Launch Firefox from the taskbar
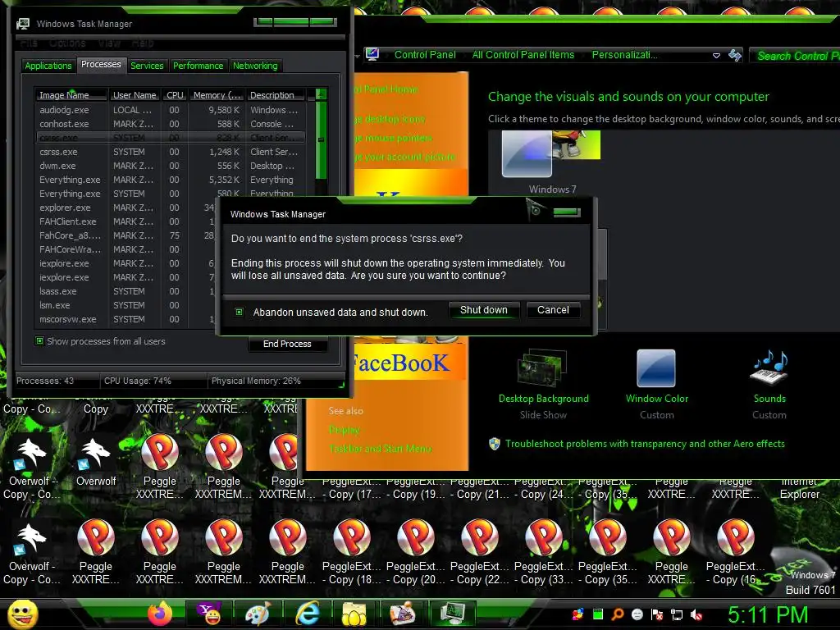 [x=160, y=614]
